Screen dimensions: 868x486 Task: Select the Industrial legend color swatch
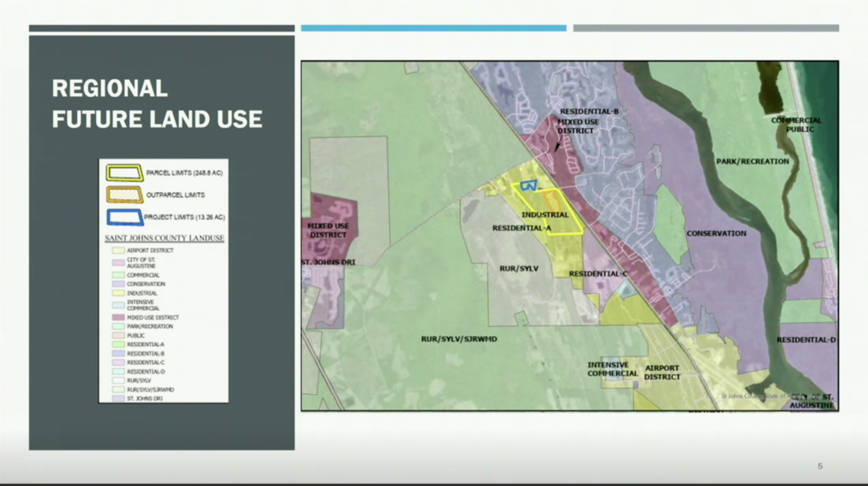coord(118,293)
